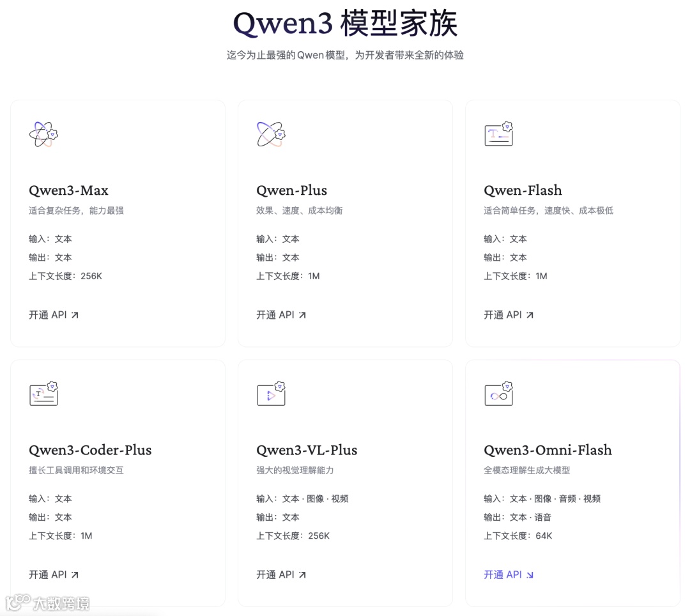Click Qwen-Plus input 文本 line
Viewport: 690px width, 616px height.
(278, 239)
